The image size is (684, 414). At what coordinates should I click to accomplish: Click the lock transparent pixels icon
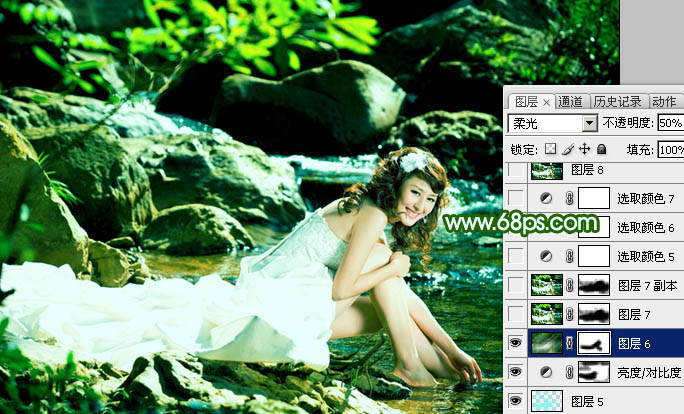pos(551,149)
